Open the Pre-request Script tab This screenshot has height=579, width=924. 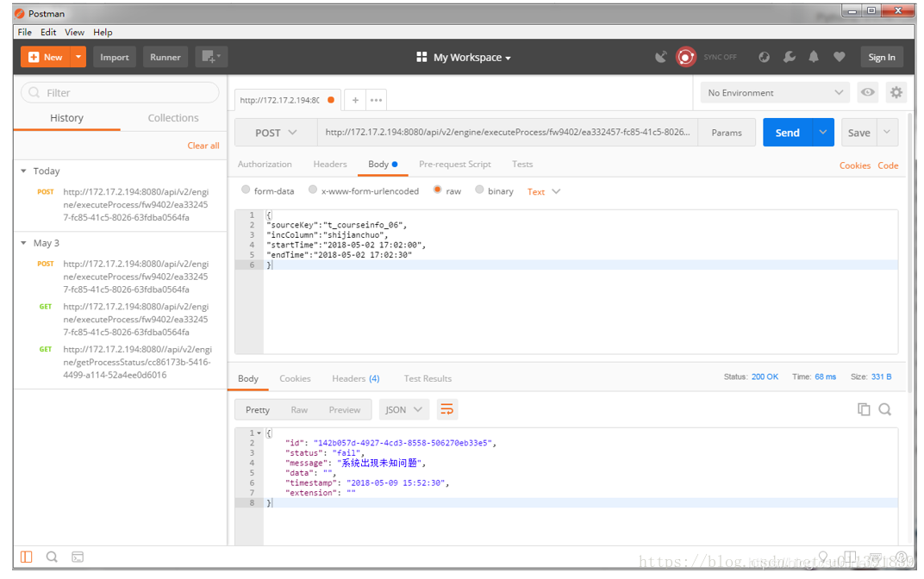pos(455,165)
